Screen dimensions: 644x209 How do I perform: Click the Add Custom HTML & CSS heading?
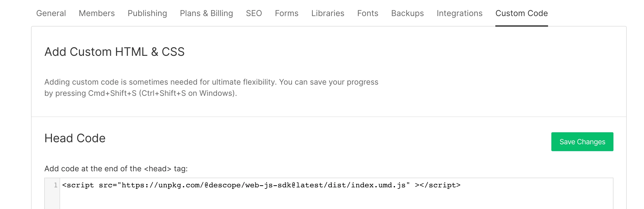click(x=115, y=52)
